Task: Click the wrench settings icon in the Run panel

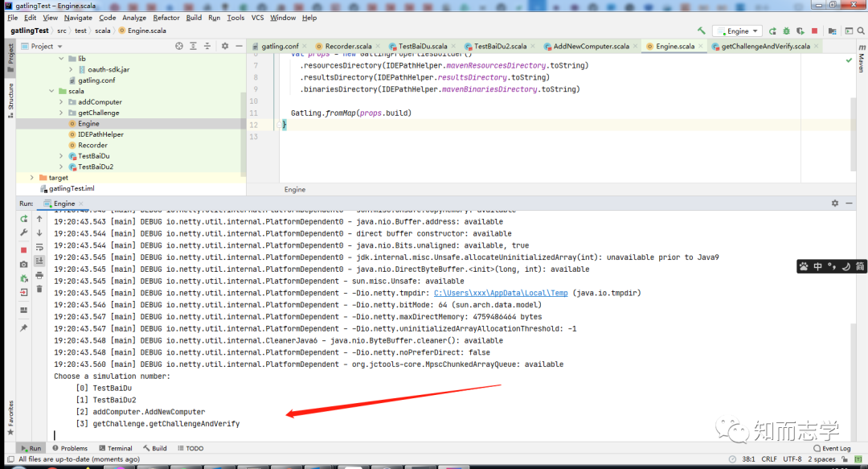Action: [x=24, y=232]
